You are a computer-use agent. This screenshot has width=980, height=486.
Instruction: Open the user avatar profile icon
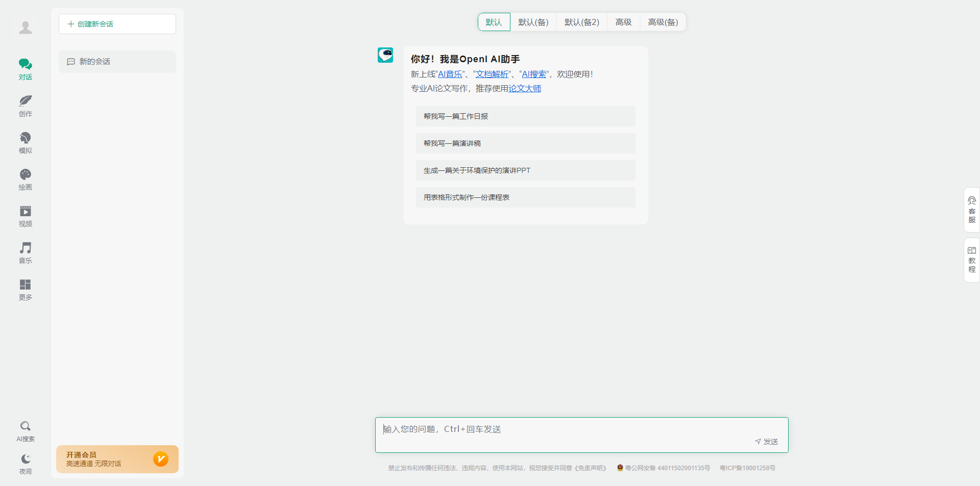[26, 28]
